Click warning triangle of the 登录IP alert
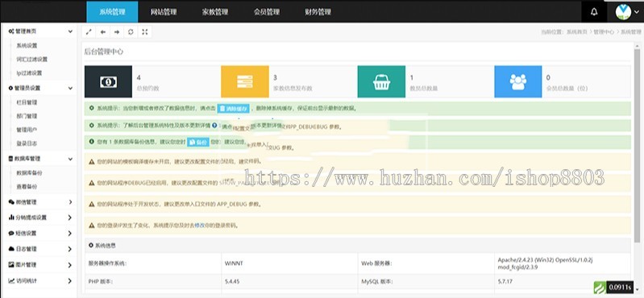The image size is (644, 298). click(x=92, y=226)
